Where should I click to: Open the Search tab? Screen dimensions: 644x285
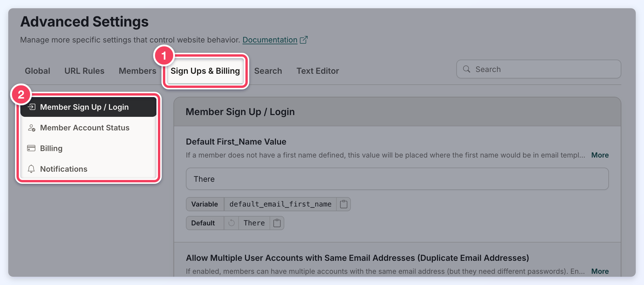(x=268, y=71)
